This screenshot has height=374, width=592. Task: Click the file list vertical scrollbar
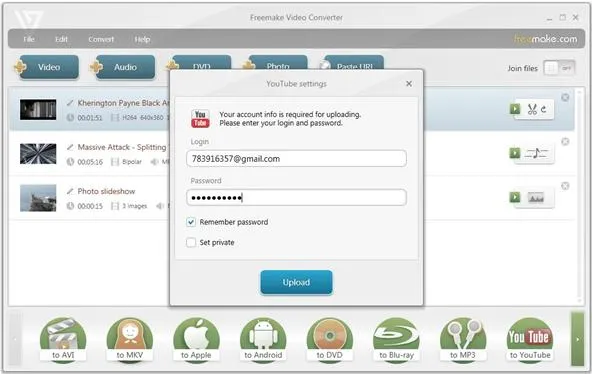[x=580, y=195]
